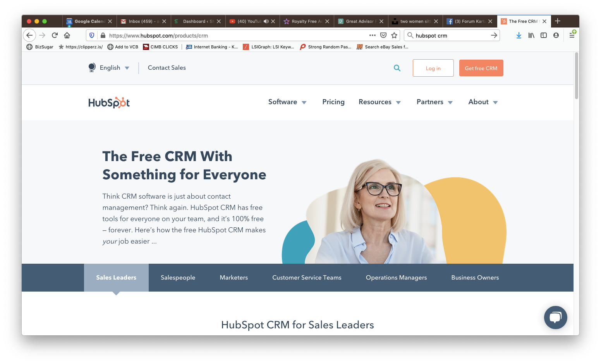Open Firefox account icon
The image size is (601, 364).
[x=556, y=35]
